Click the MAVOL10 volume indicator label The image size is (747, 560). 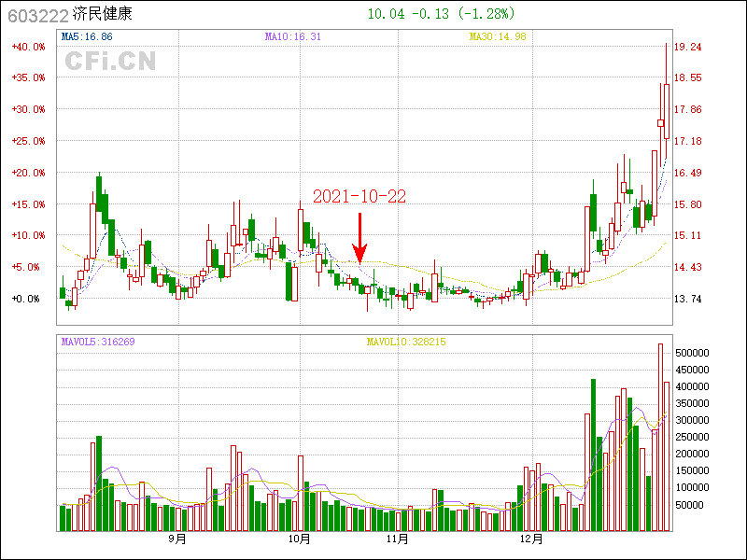406,342
